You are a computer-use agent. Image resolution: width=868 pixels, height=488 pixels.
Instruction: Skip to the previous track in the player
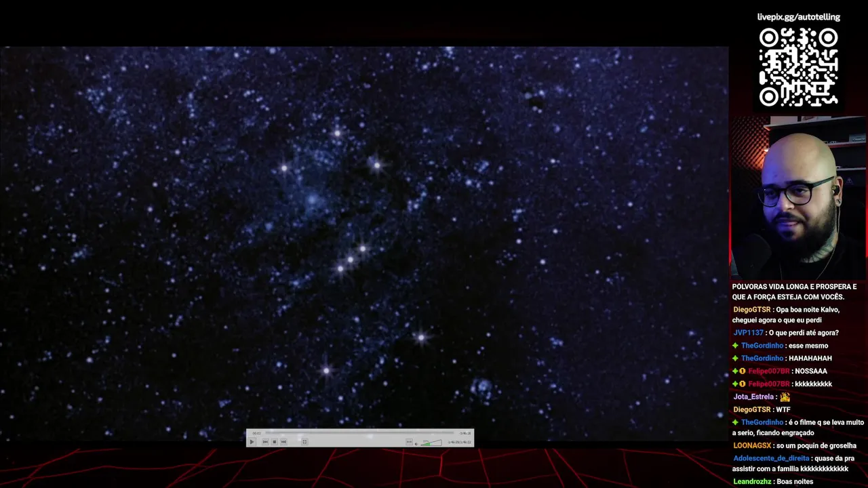point(265,442)
